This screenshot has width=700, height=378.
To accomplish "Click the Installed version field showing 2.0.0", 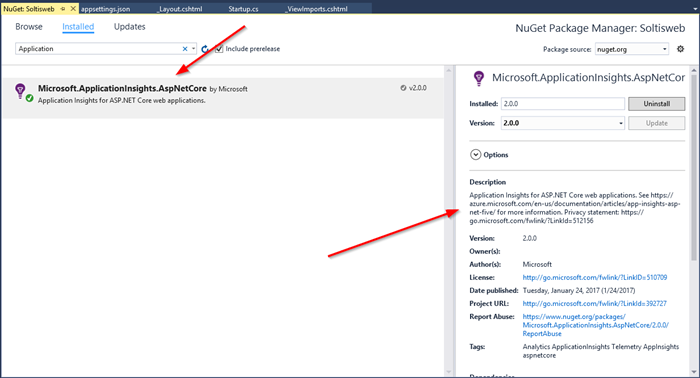I will [563, 104].
